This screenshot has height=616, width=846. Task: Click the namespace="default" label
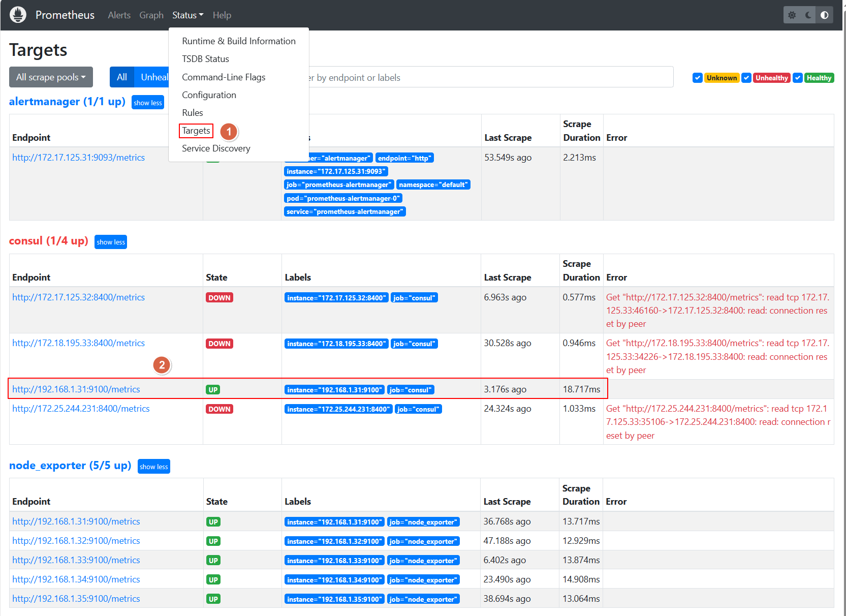click(x=433, y=184)
